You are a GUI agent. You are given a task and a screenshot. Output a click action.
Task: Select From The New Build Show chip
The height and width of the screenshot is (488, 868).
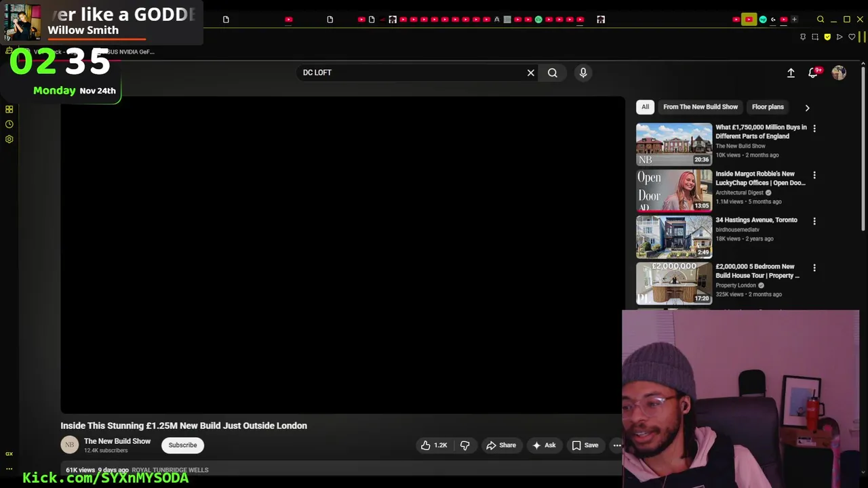701,107
